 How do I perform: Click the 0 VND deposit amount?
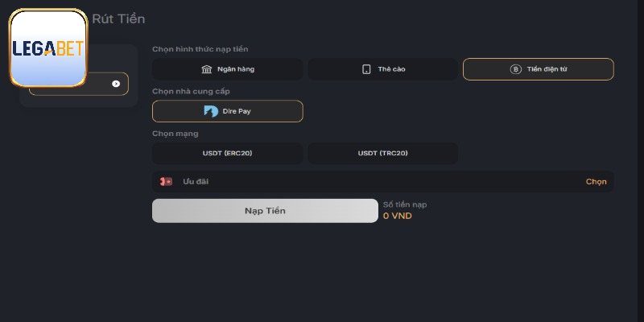397,216
